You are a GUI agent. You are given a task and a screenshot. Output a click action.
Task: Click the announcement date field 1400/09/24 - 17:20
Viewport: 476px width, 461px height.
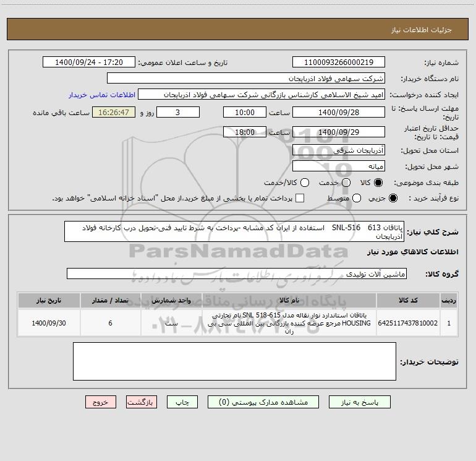click(x=89, y=62)
